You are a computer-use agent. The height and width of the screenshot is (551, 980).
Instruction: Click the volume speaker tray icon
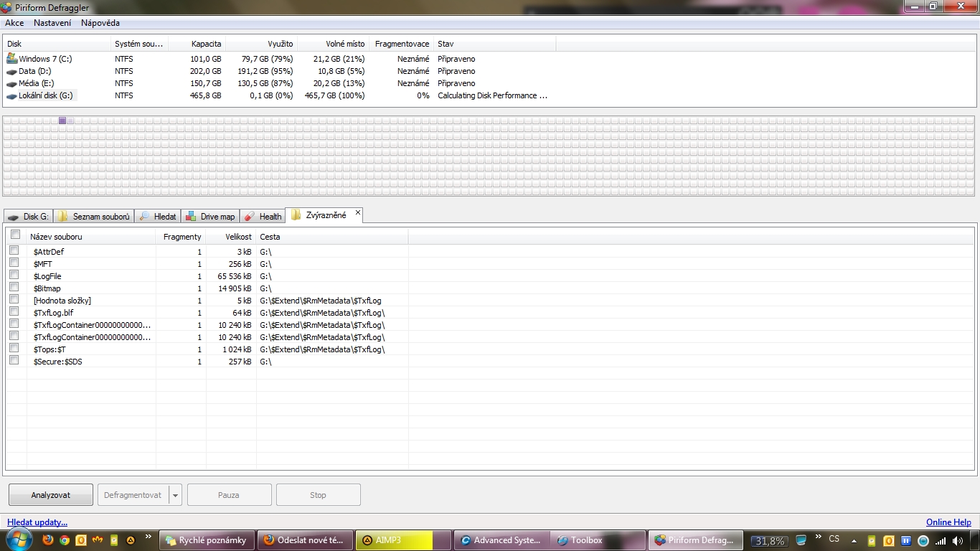pos(957,541)
